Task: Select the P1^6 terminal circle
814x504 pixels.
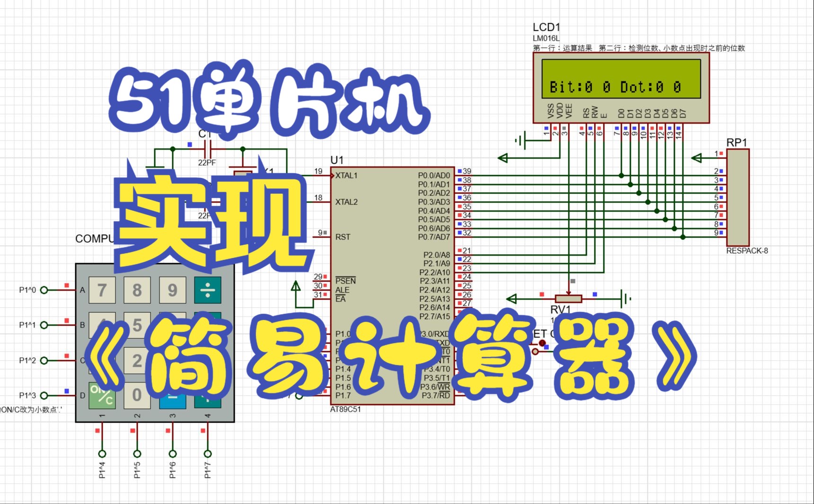Action: [x=173, y=454]
